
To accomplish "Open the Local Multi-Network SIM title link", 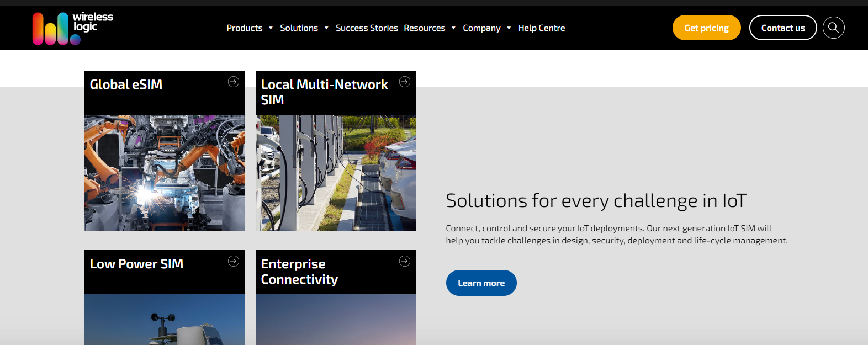I will click(324, 92).
